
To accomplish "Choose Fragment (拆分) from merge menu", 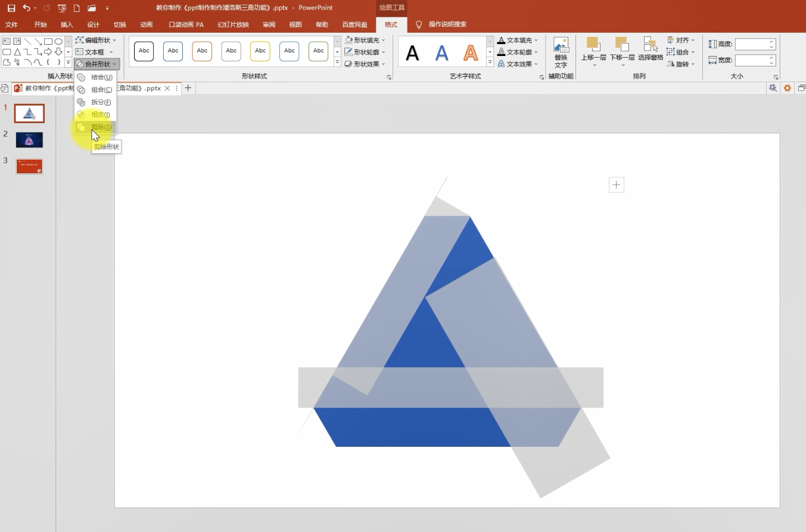I will (x=95, y=102).
